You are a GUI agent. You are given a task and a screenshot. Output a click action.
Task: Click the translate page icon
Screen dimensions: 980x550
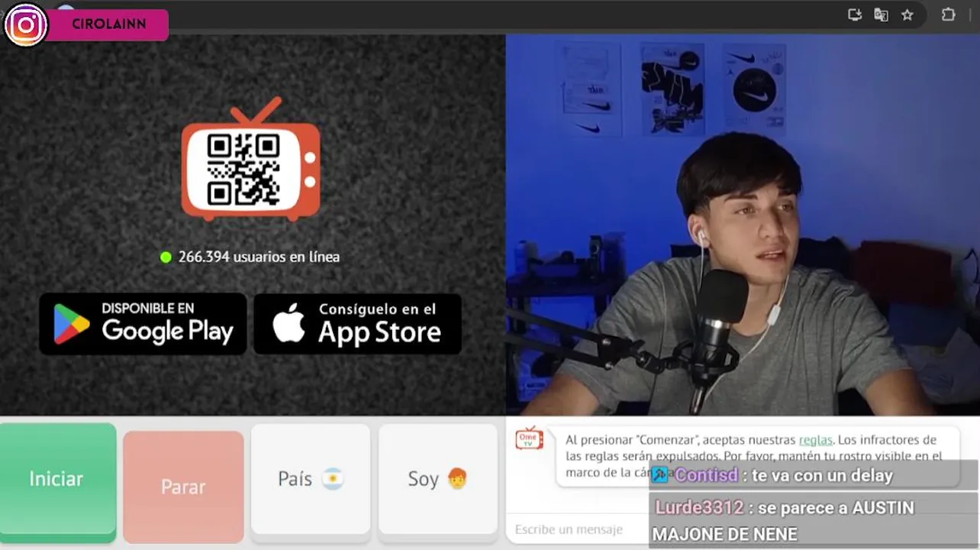(881, 15)
